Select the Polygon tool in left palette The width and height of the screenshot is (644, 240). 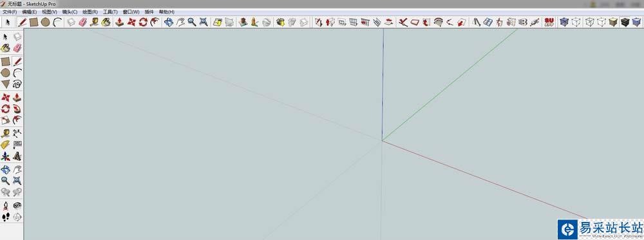pos(5,84)
